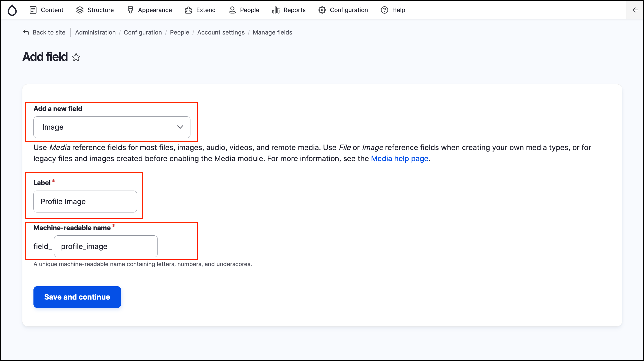644x361 pixels.
Task: Open the Extend menu
Action: click(x=206, y=10)
